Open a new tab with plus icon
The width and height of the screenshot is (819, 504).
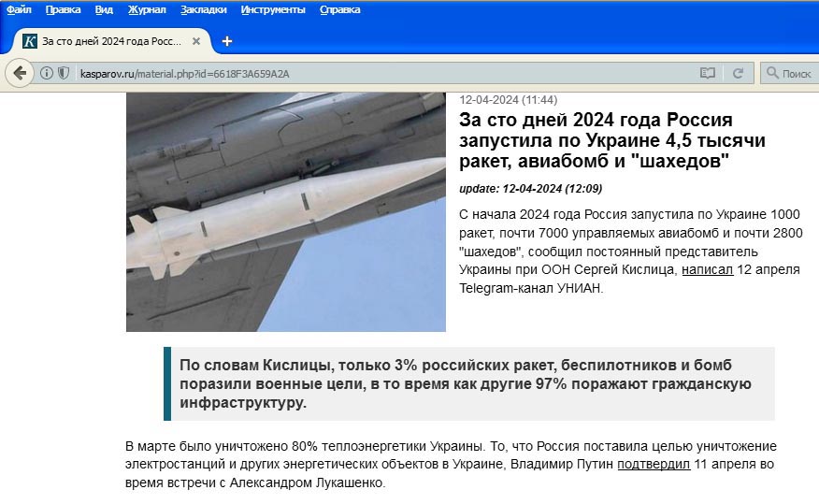click(x=226, y=41)
